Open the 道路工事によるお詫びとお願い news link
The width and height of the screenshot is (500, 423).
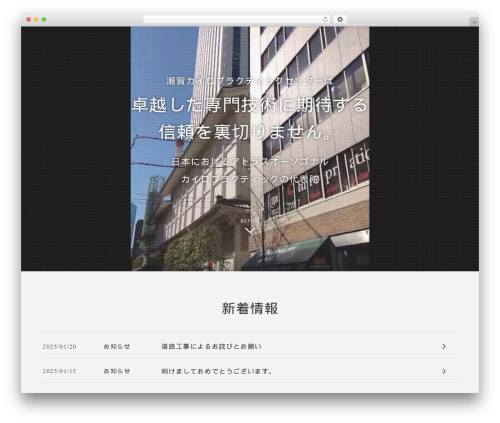click(211, 347)
